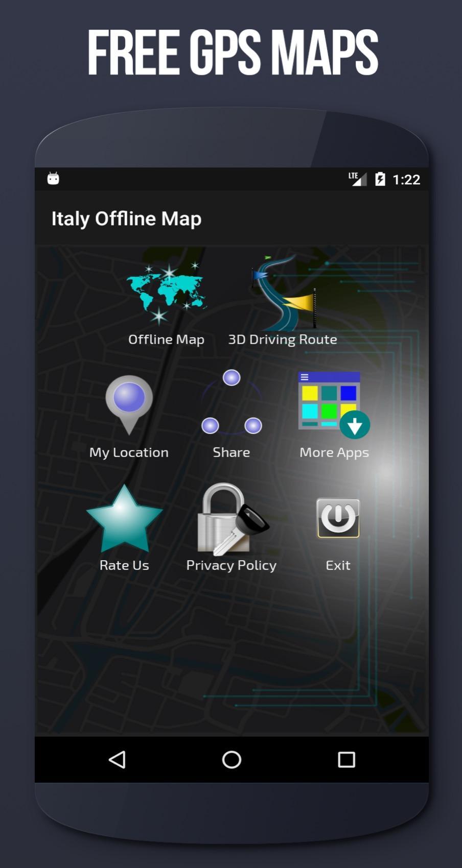Open recent apps square button

pyautogui.click(x=346, y=760)
